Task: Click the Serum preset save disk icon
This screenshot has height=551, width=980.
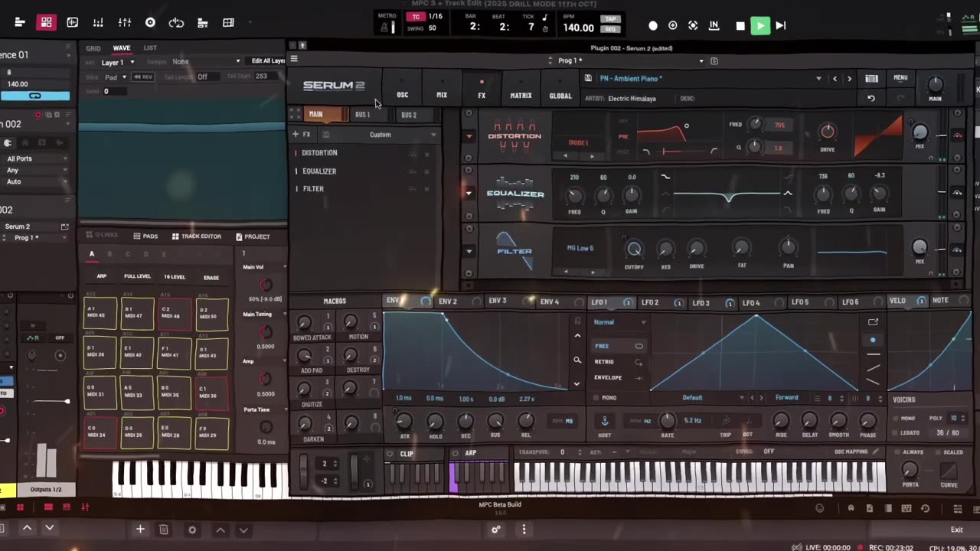Action: click(x=588, y=78)
